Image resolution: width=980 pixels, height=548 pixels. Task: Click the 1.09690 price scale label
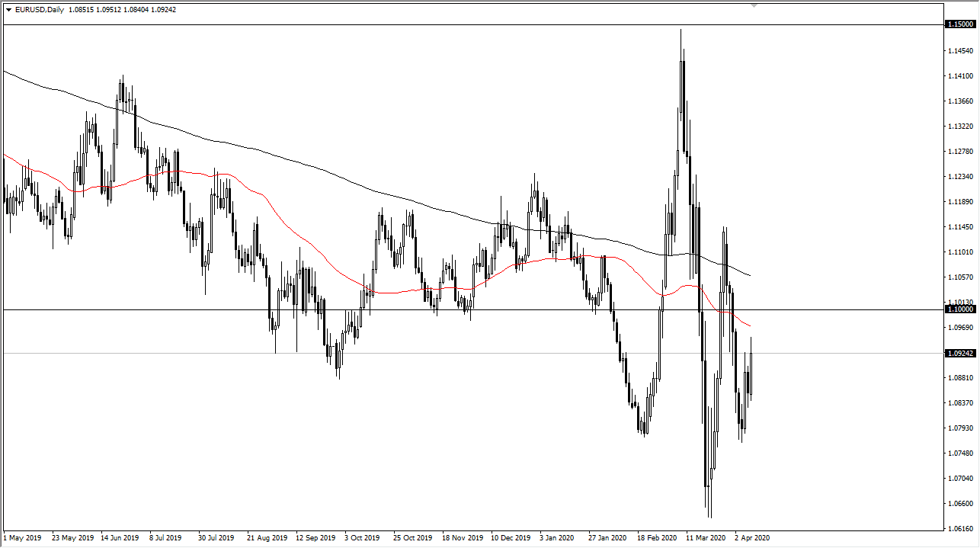961,328
